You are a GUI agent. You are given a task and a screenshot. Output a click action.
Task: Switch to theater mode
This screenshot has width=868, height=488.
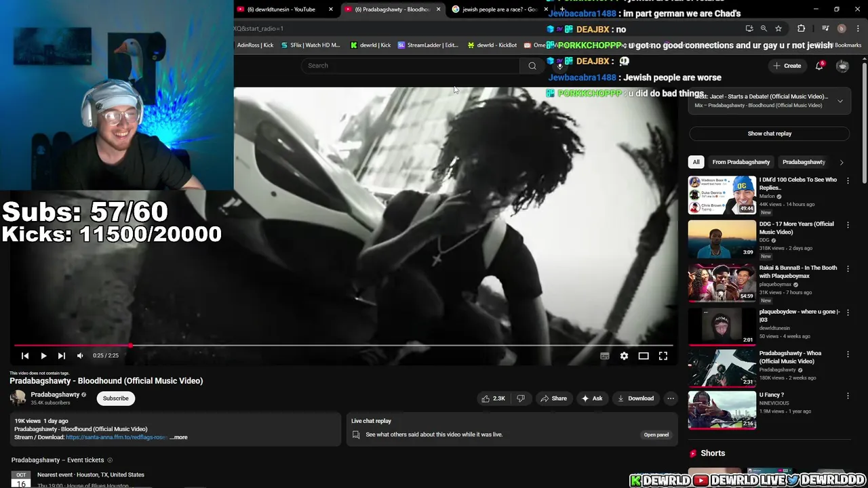coord(644,356)
